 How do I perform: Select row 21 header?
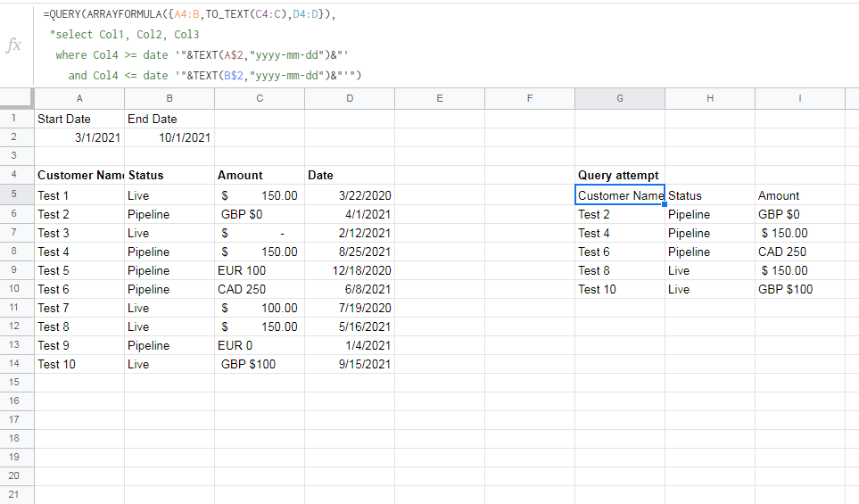coord(16,495)
